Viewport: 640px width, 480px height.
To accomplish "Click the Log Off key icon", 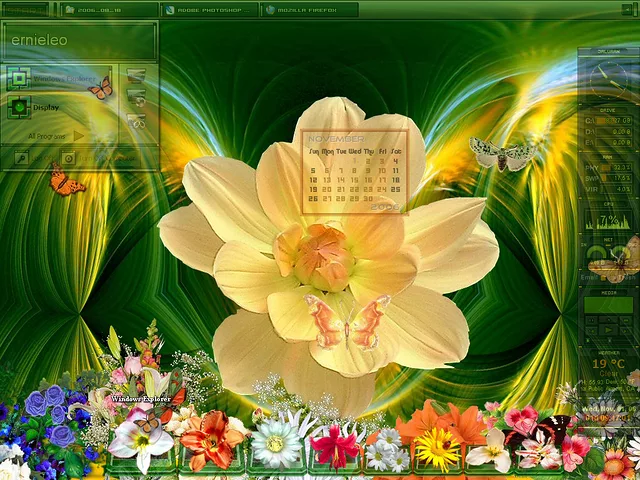I will tap(22, 158).
